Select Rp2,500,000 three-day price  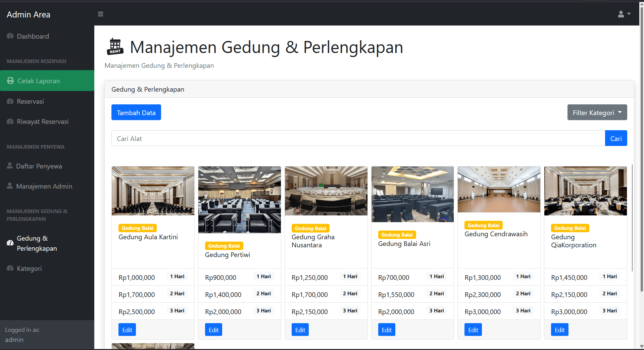click(137, 312)
